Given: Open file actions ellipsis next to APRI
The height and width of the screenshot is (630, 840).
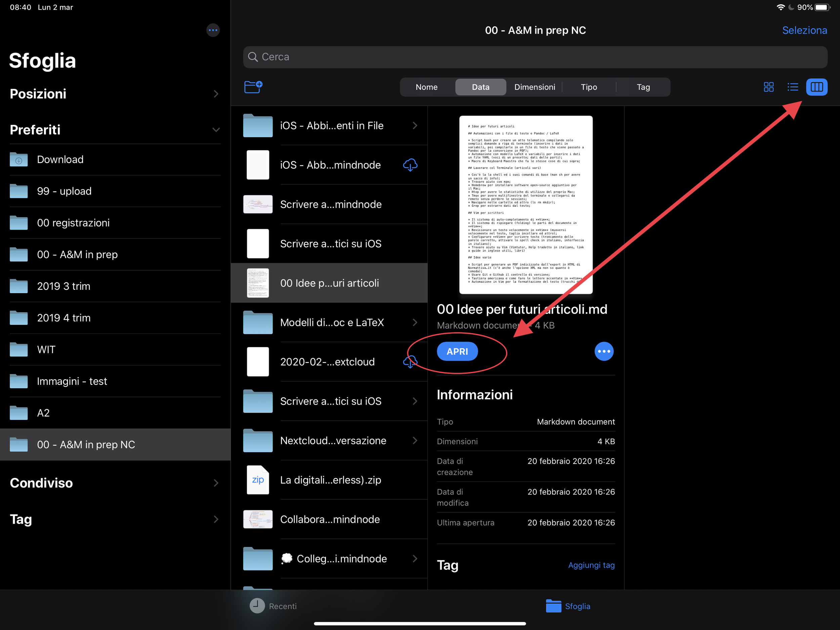Looking at the screenshot, I should click(x=603, y=351).
